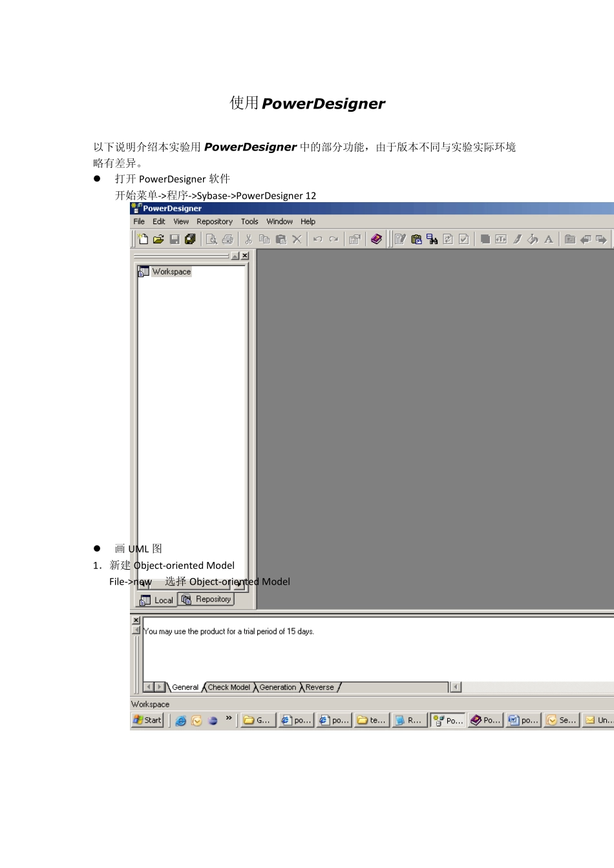Click the notepad-with-pencil toolbar icon
The width and height of the screenshot is (614, 868).
pyautogui.click(x=400, y=239)
